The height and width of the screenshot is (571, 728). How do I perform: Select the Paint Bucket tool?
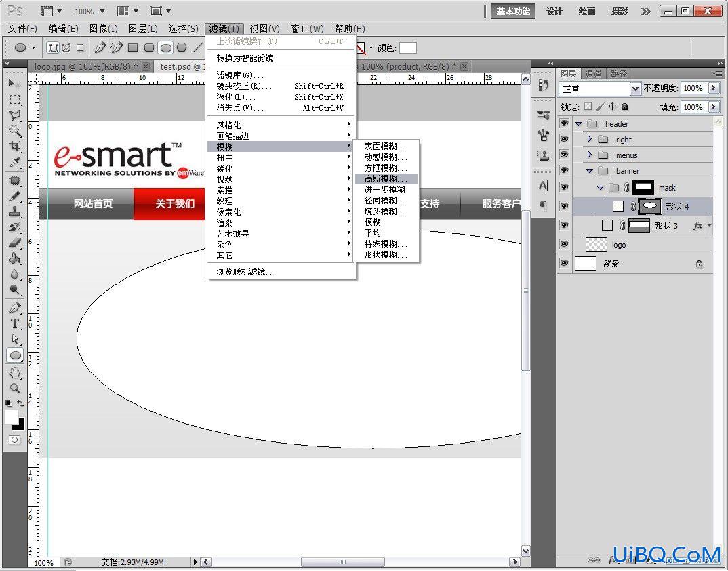15,259
